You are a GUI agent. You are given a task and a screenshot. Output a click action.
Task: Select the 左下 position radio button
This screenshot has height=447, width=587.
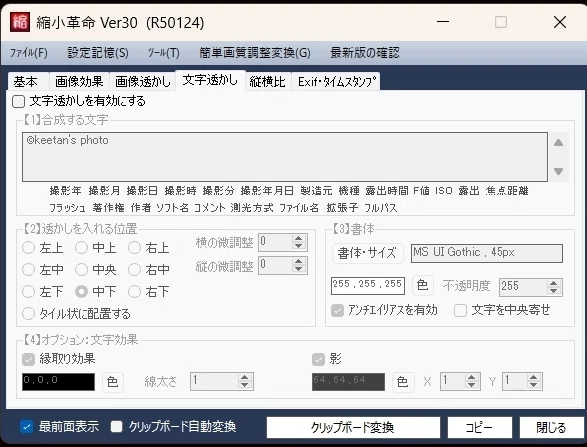[28, 292]
